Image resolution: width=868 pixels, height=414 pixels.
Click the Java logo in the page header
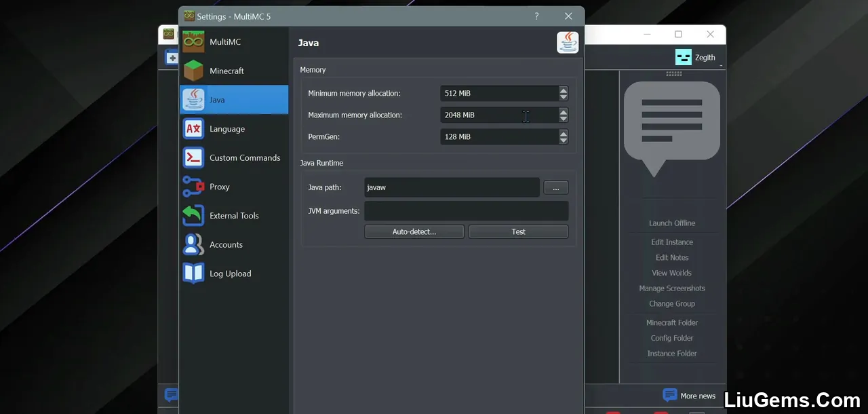(x=568, y=42)
